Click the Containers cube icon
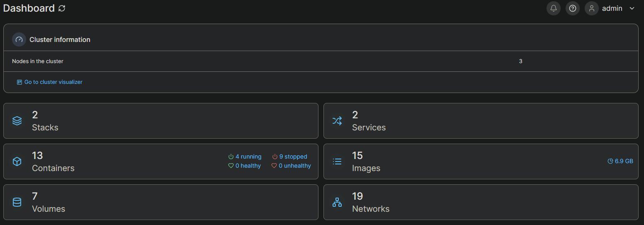This screenshot has width=644, height=225. click(17, 161)
